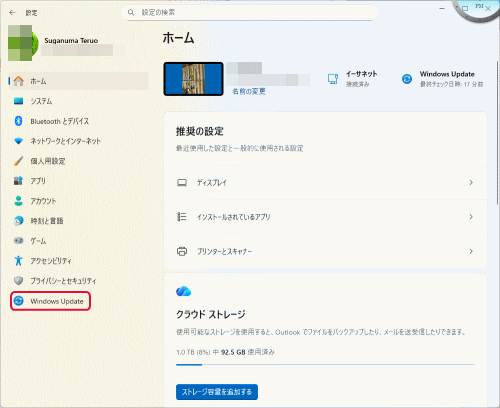Screen dimensions: 500x408
Task: Click the printer icon
Action: point(182,251)
